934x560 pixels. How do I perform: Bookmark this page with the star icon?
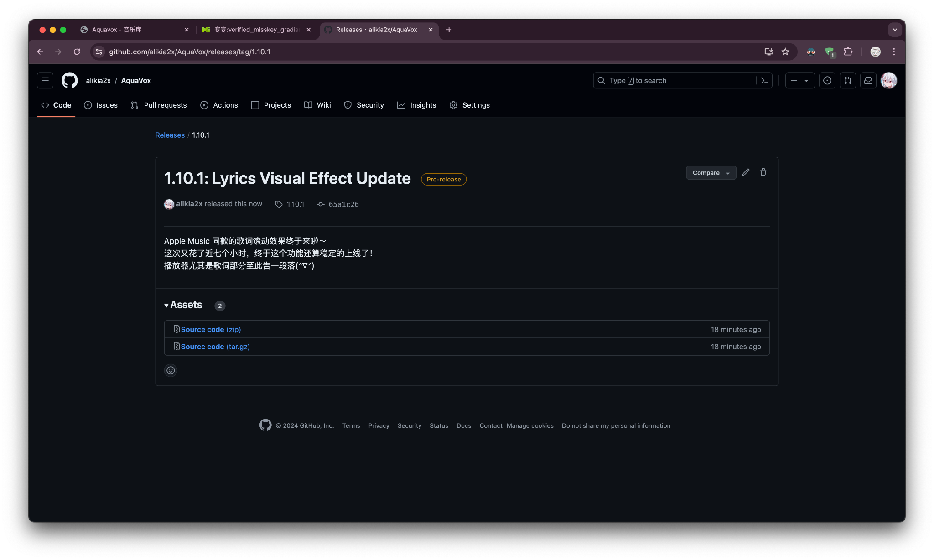point(785,52)
